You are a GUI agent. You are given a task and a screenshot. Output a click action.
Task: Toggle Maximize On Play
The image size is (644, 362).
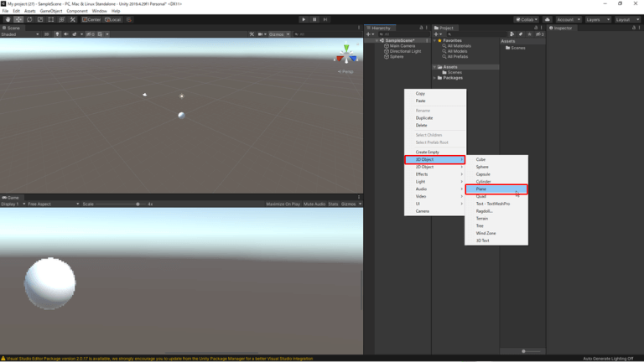(x=283, y=204)
